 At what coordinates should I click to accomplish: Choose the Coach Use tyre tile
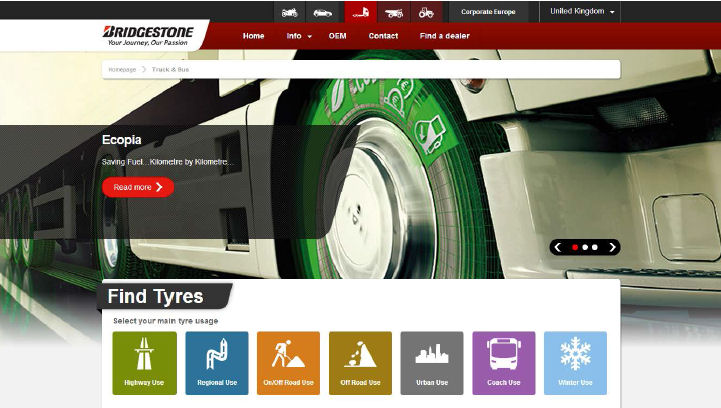(x=504, y=363)
